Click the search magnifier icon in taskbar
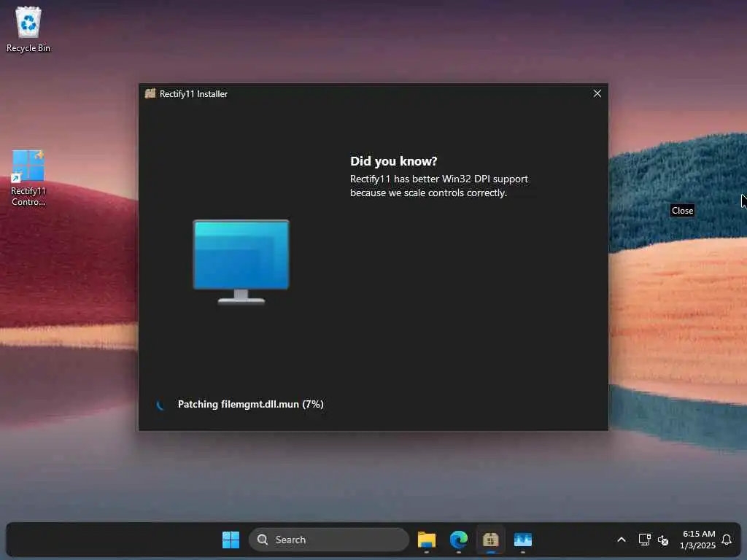The width and height of the screenshot is (747, 560). click(263, 540)
